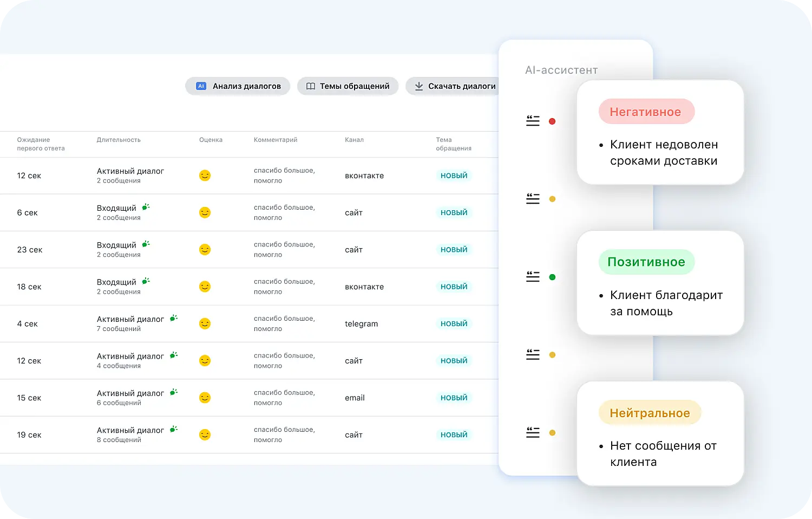Select the Нейтральное sentiment tag
The image size is (812, 519).
pyautogui.click(x=650, y=413)
